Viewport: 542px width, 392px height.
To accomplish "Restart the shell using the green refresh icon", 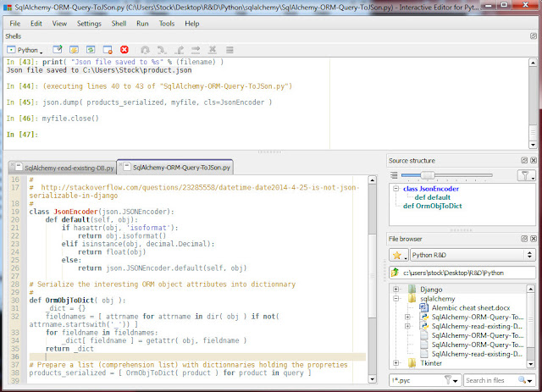I will (91, 50).
